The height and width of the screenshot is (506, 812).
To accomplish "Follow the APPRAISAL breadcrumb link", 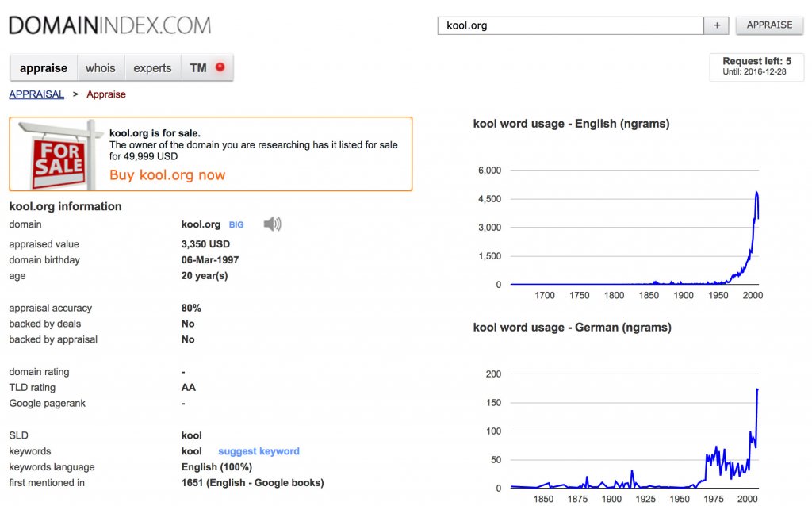I will click(36, 94).
